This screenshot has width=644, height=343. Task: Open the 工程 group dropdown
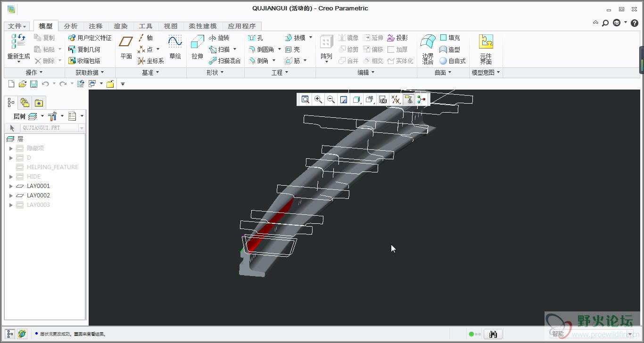pyautogui.click(x=280, y=73)
